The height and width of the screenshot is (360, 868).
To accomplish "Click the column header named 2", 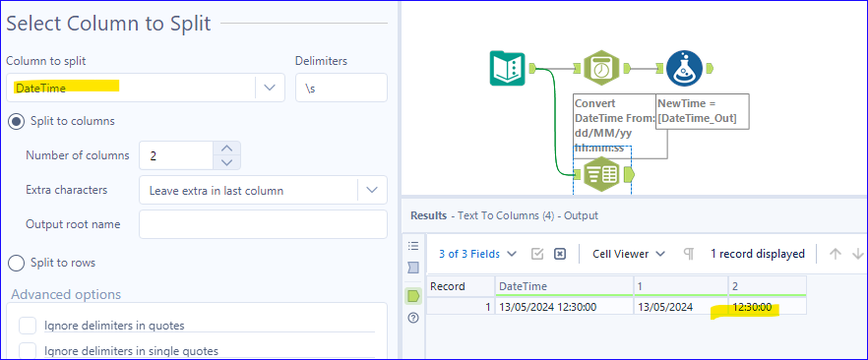I will point(768,286).
